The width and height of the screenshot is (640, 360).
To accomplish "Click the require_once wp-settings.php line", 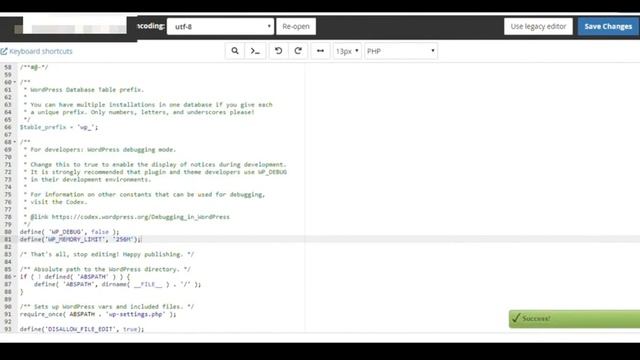I will pos(98,314).
